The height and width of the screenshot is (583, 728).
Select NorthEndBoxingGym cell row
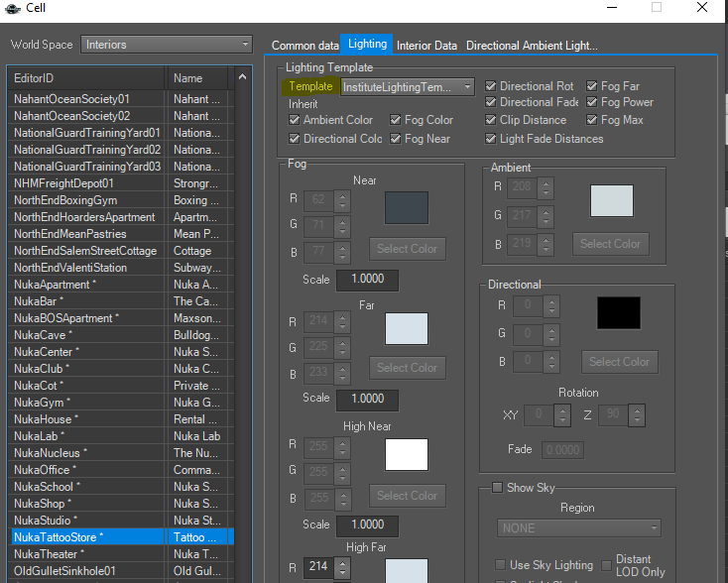tap(121, 200)
